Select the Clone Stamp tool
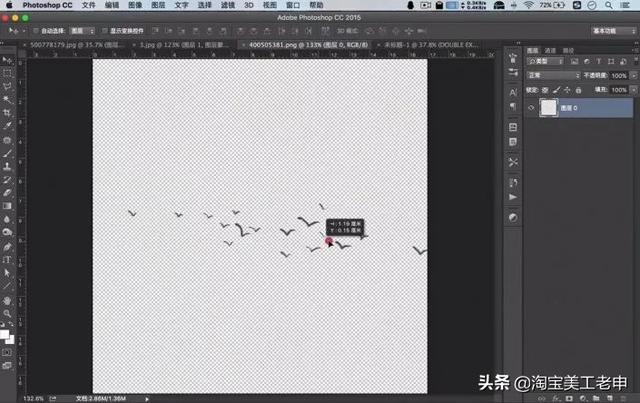640x403 pixels. pos(7,167)
